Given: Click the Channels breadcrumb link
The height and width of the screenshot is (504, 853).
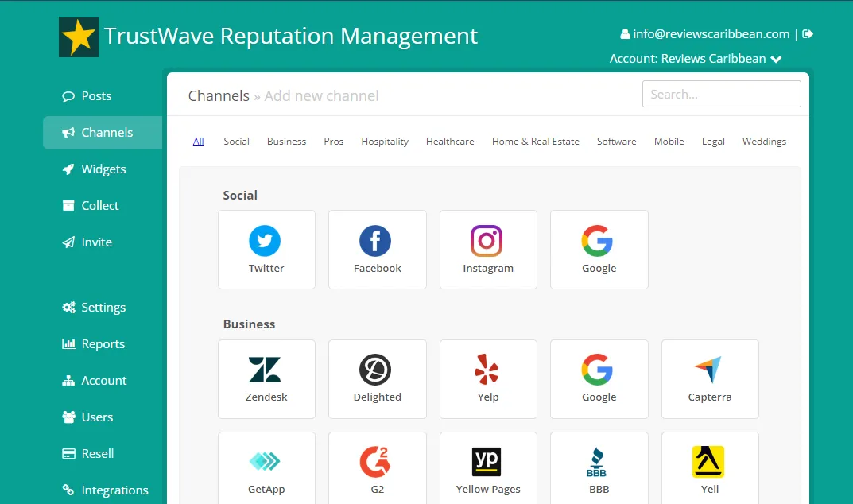Looking at the screenshot, I should pos(219,96).
